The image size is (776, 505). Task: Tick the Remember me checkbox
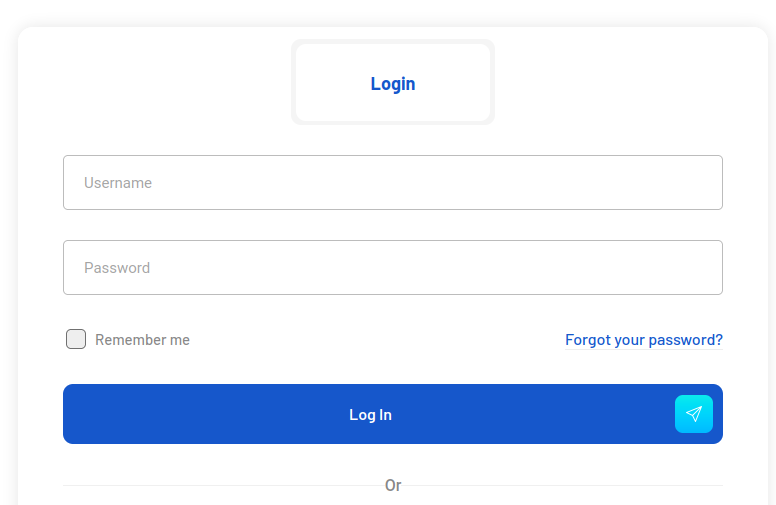(x=76, y=339)
